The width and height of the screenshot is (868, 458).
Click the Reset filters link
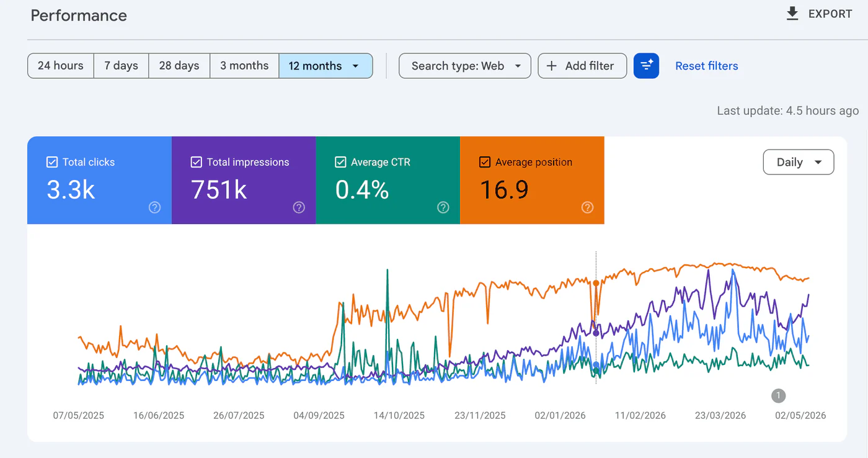tap(707, 66)
